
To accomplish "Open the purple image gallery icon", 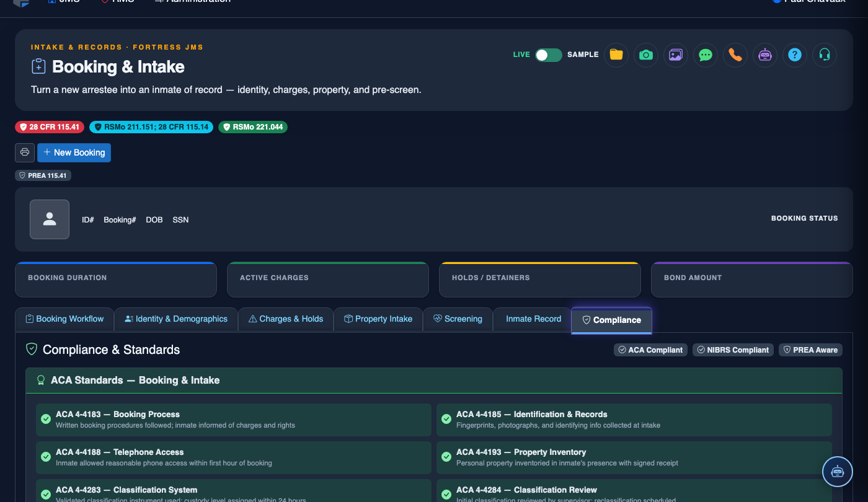I will [x=676, y=55].
